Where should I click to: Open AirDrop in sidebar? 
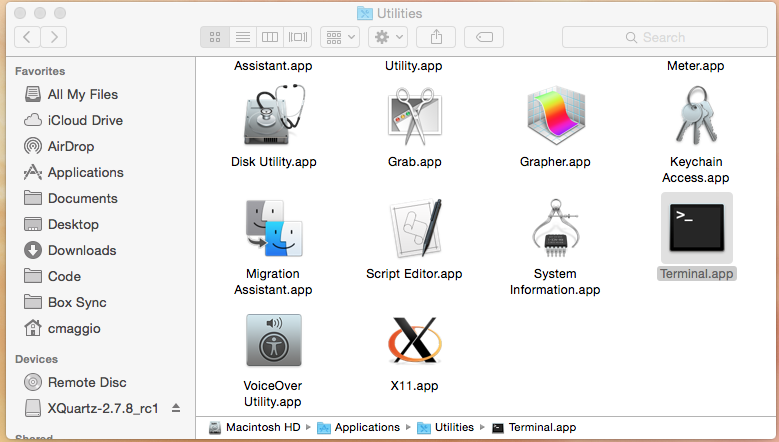[x=59, y=147]
